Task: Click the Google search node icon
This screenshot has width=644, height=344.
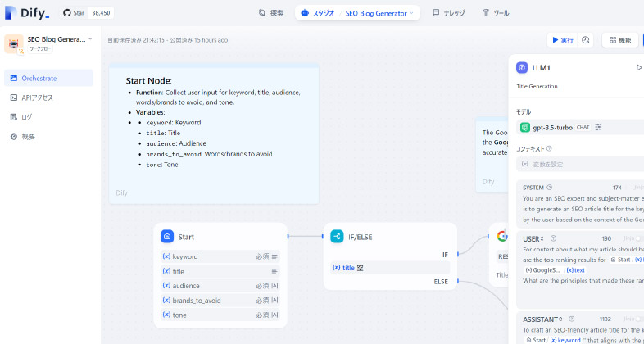Action: tap(501, 237)
